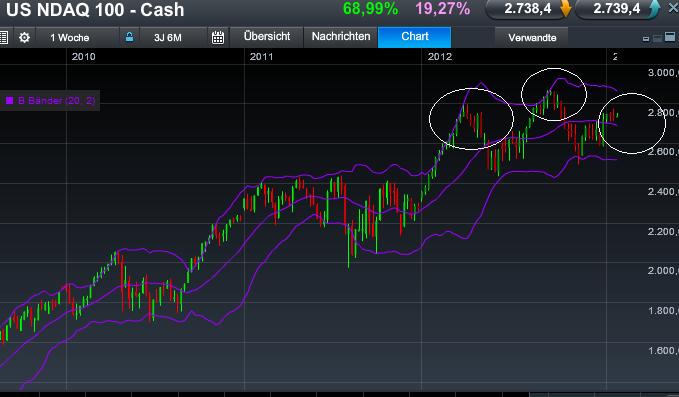Click the 2.000 price axis label
679x397 pixels.
[x=663, y=271]
